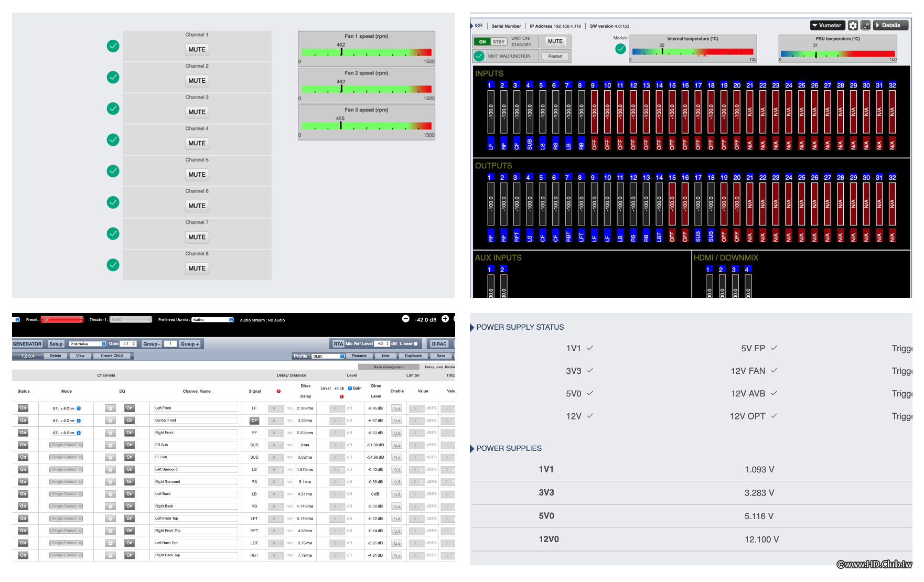
Task: Open EQ gear settings for Left Back Top
Action: click(x=110, y=543)
